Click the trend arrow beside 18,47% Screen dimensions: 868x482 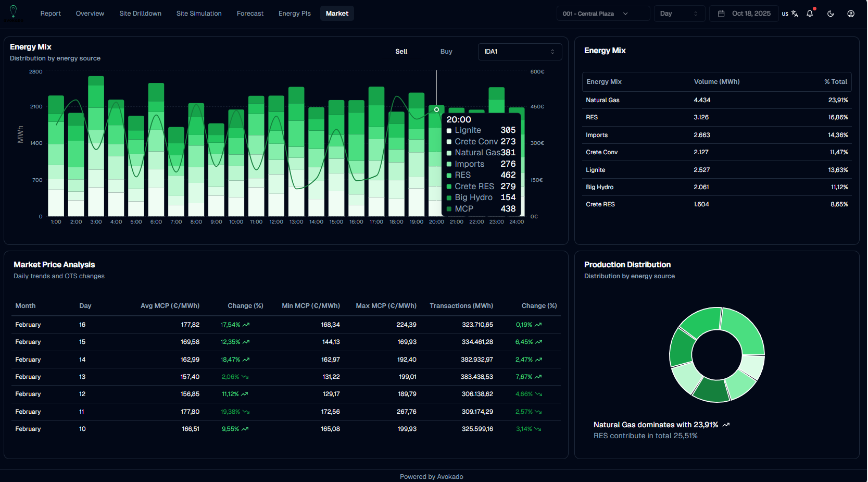coord(246,360)
